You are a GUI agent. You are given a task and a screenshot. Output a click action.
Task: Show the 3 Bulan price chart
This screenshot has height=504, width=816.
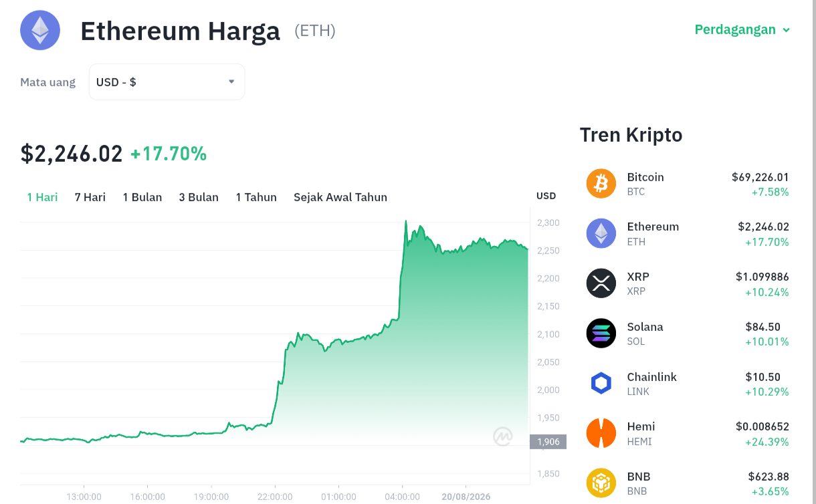tap(199, 197)
